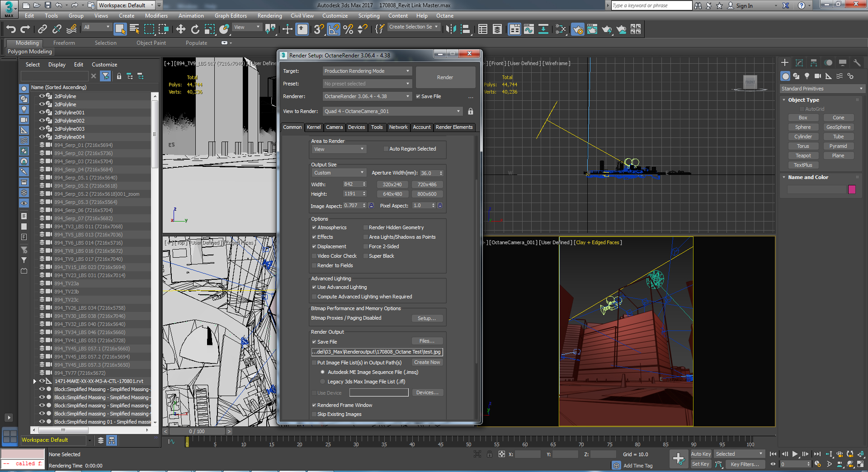The height and width of the screenshot is (472, 868).
Task: Expand the Output Size Custom dropdown
Action: (339, 173)
